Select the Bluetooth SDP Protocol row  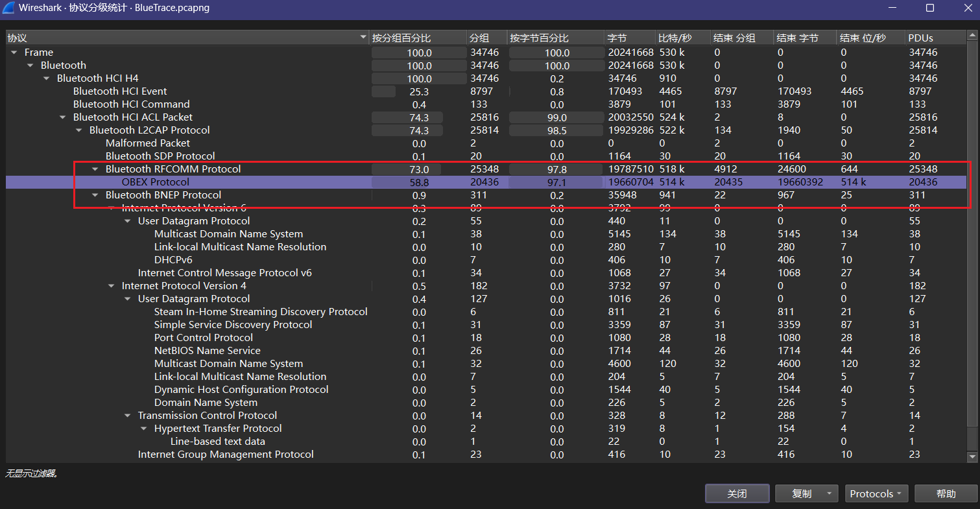(160, 156)
